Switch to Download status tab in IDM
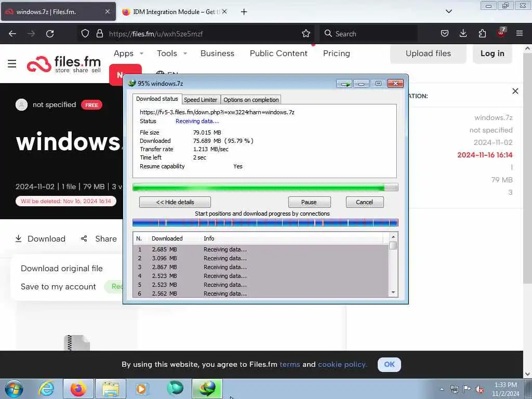The image size is (532, 399). tap(157, 99)
